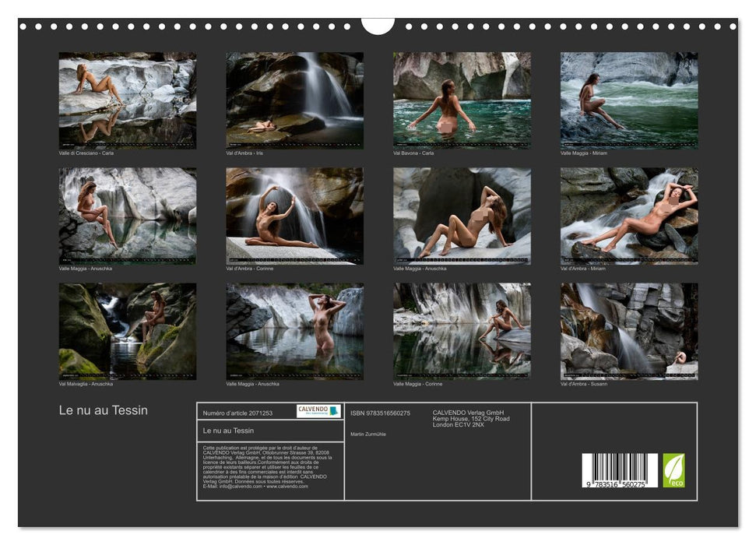Select the Val d'Ambra - Susann waterfall photo
Viewport: 756px width, 545px height.
tap(629, 331)
